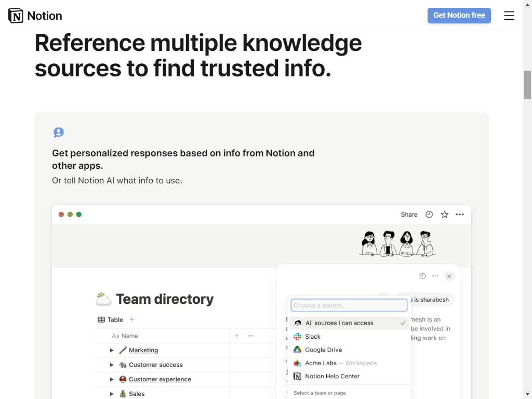Select Acme Labs Workspace source

click(x=349, y=363)
